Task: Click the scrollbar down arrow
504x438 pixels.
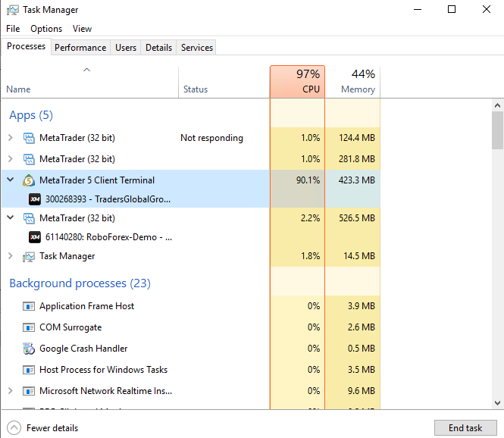Action: pyautogui.click(x=497, y=403)
